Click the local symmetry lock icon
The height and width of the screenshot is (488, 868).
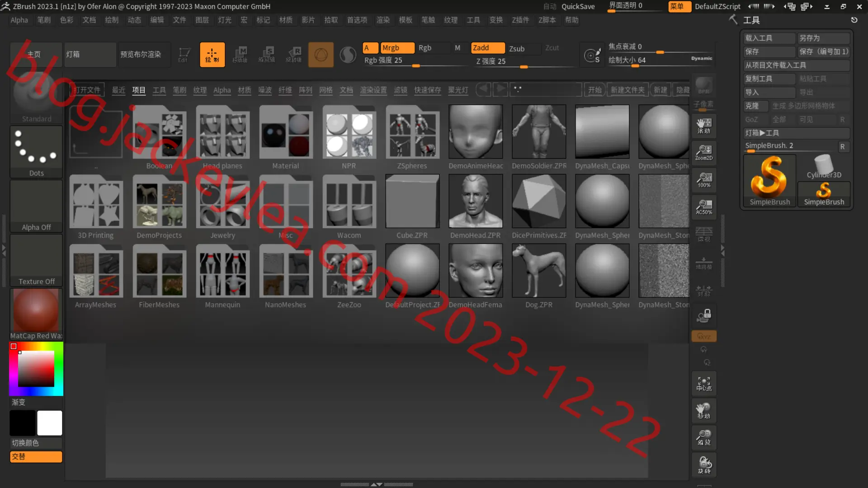pos(704,315)
